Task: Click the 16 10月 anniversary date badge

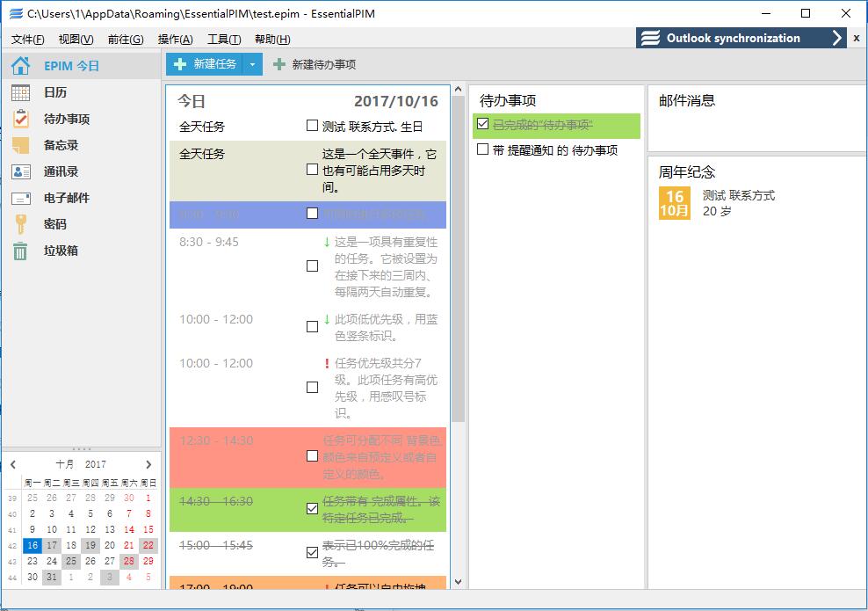Action: 674,203
